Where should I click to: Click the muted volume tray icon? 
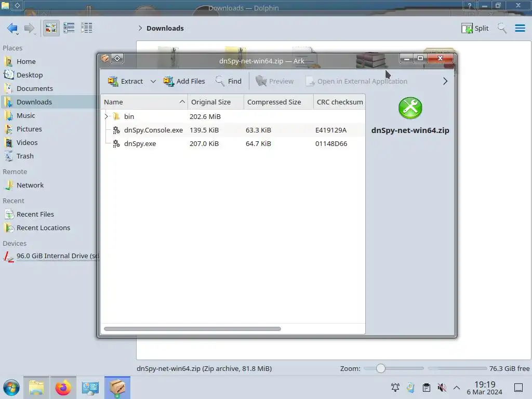click(x=442, y=388)
